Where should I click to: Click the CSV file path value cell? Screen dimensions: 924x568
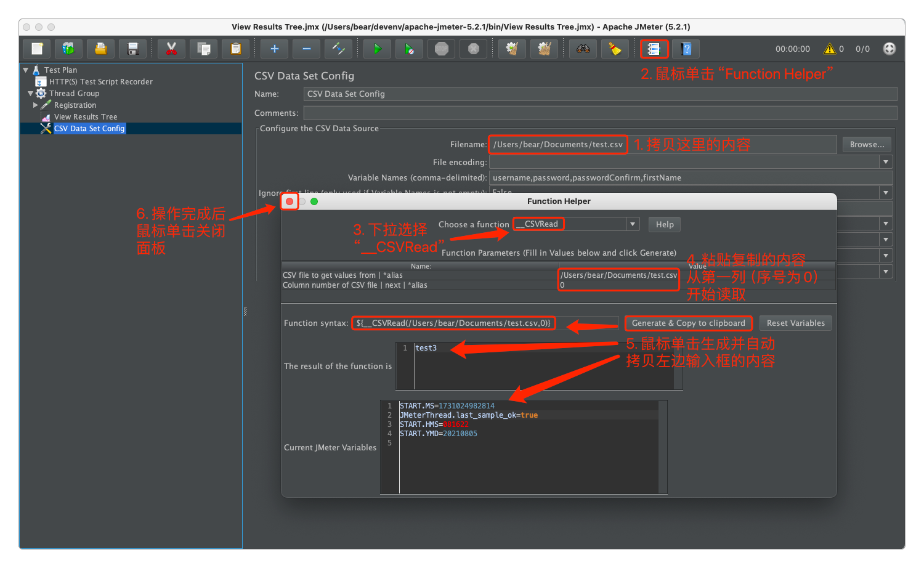click(697, 275)
